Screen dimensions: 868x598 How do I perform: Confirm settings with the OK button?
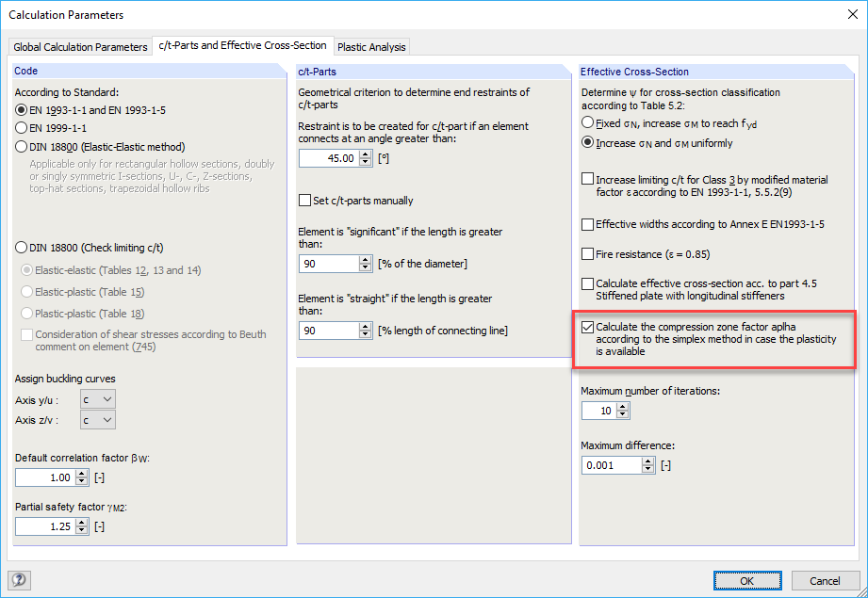[747, 580]
